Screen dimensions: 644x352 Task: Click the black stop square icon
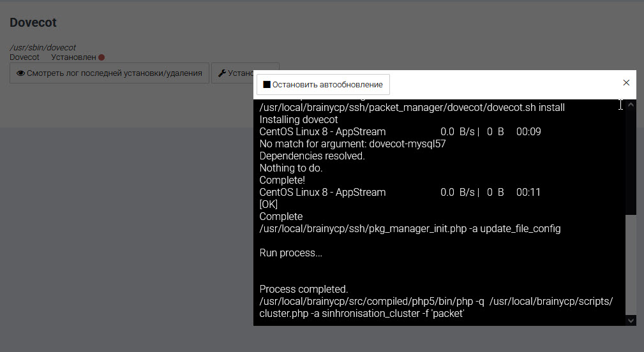(267, 84)
